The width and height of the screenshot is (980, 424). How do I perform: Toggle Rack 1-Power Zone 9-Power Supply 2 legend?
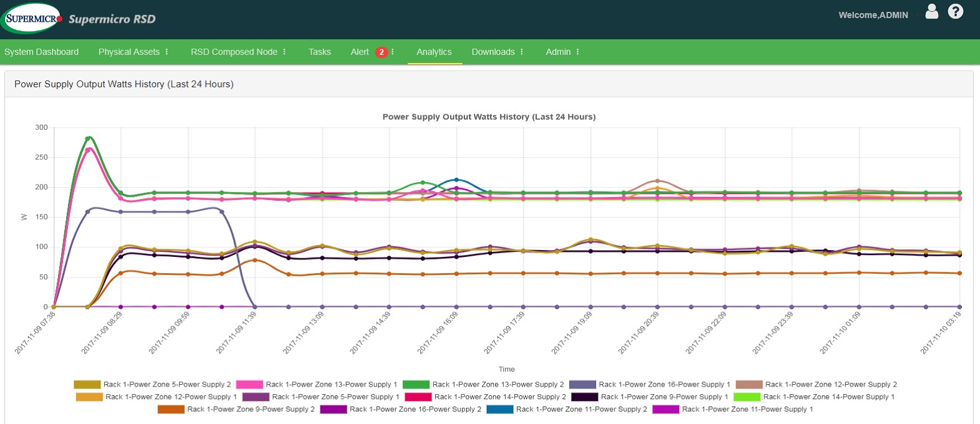click(x=251, y=410)
